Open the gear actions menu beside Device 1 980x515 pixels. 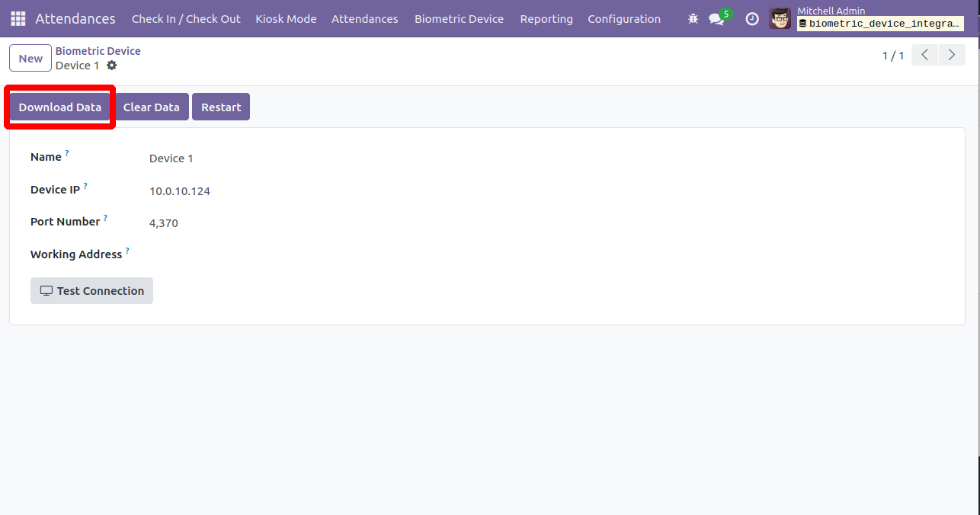(x=112, y=66)
